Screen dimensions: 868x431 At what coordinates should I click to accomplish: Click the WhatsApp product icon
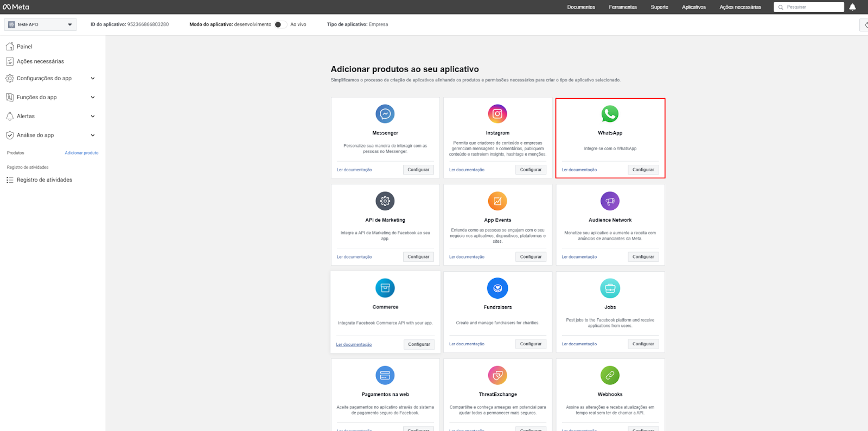[x=610, y=114]
